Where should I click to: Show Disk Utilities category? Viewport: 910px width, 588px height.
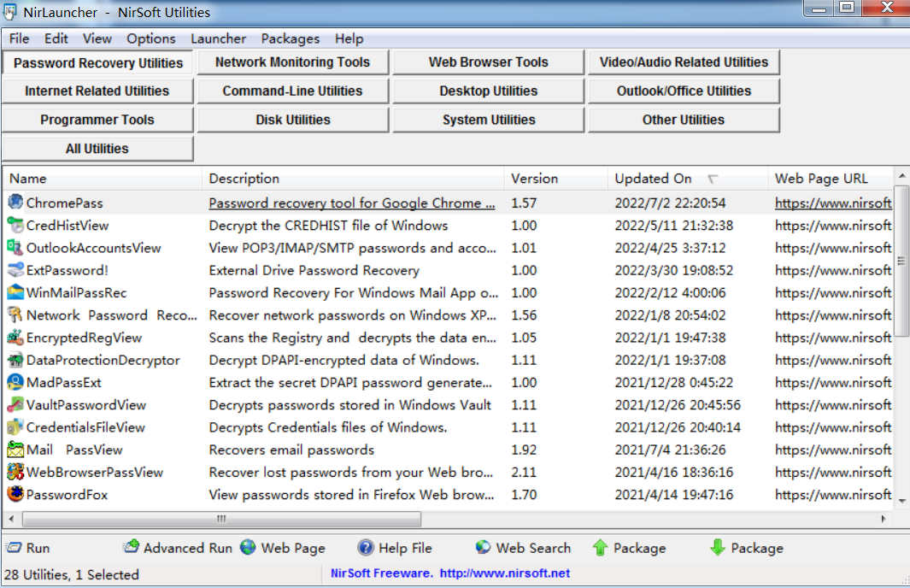[x=292, y=120]
